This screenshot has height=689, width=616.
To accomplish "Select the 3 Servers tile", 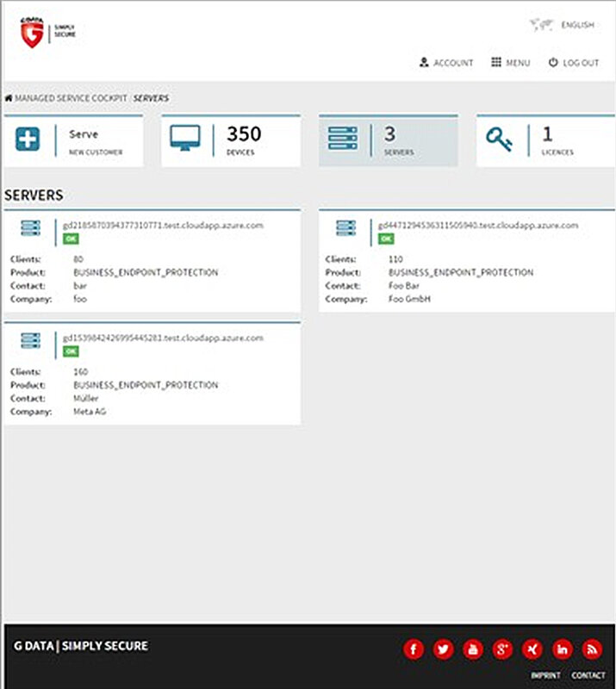I will coord(389,140).
